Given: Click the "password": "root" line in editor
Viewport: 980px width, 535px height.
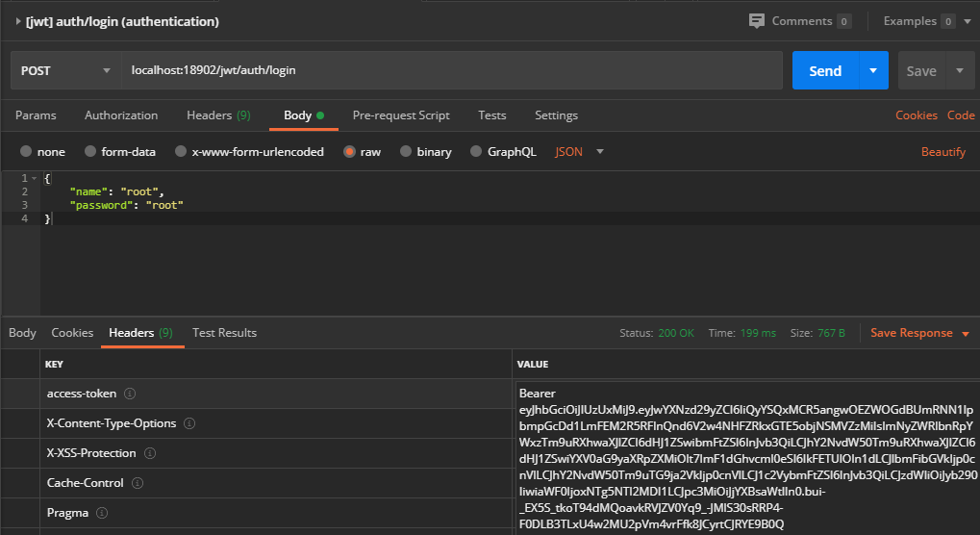Looking at the screenshot, I should [126, 205].
